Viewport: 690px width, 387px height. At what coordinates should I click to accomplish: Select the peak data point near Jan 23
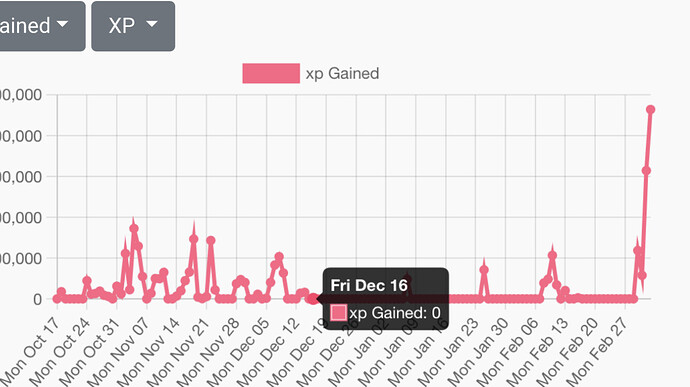[x=484, y=270]
